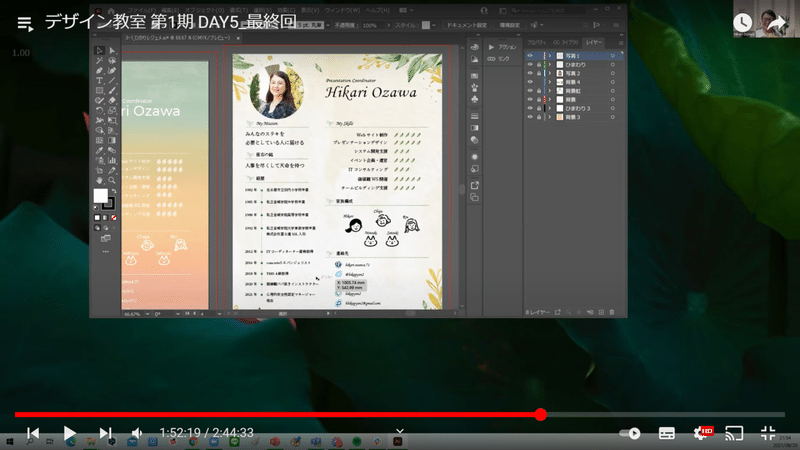Image resolution: width=800 pixels, height=450 pixels.
Task: Switch to the レイヤー tab
Action: pos(594,42)
